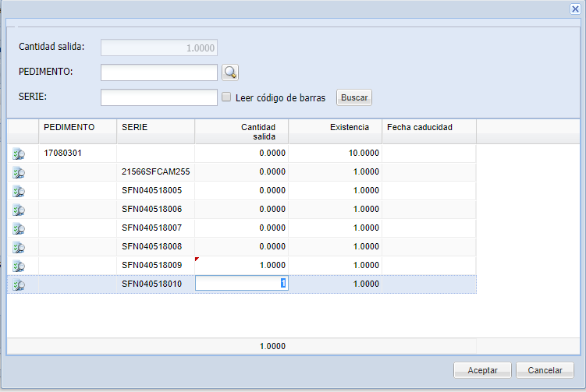The width and height of the screenshot is (586, 392).
Task: Click the row icon for serie SFN040518006
Action: [x=19, y=210]
